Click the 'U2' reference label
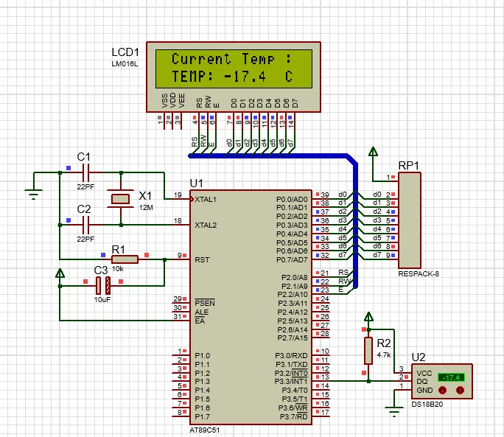The image size is (504, 437). tap(419, 357)
